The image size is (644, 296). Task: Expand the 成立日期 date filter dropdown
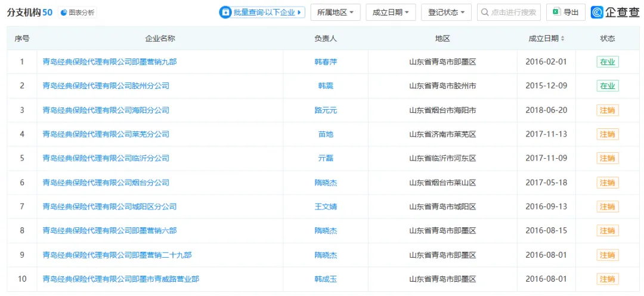tap(391, 13)
